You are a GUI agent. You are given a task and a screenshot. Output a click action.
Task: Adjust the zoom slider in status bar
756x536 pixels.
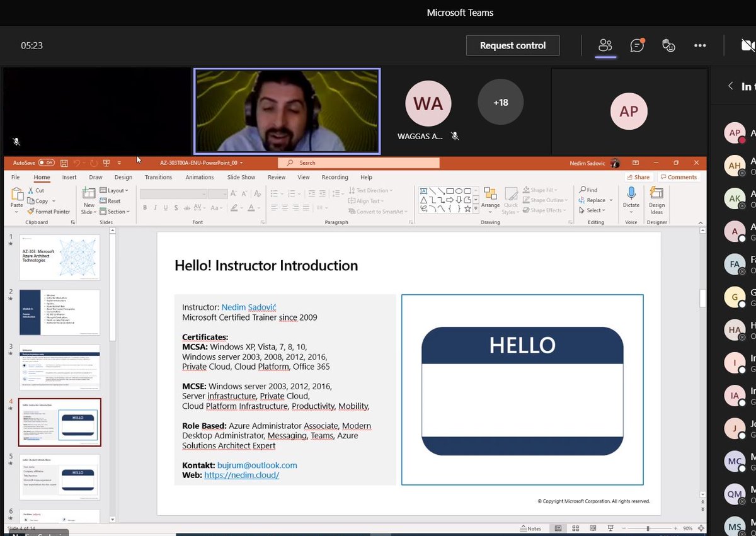click(648, 528)
